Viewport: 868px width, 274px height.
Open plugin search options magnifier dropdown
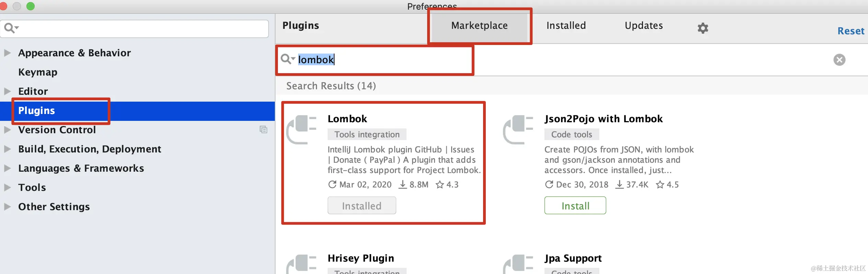click(288, 59)
